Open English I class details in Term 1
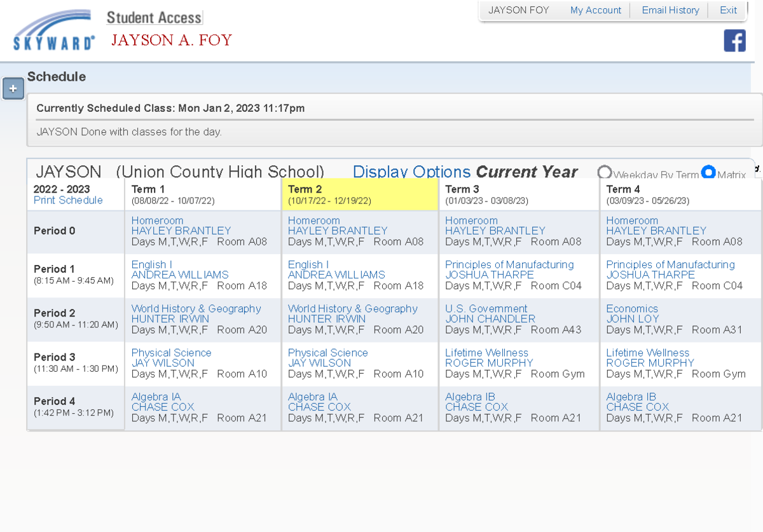 point(151,264)
